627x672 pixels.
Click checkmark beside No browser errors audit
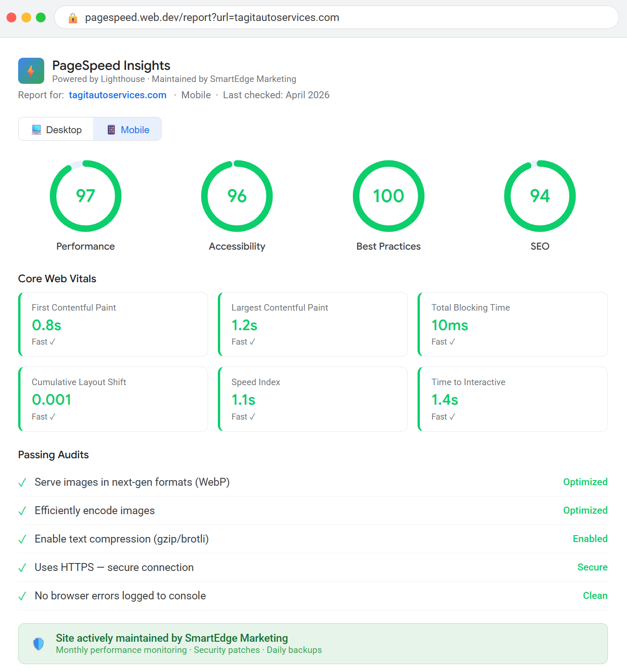pos(22,596)
